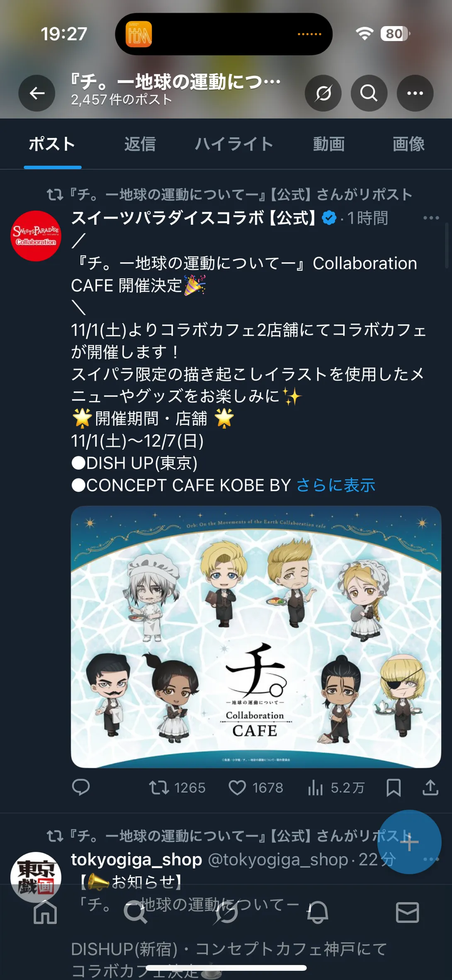The width and height of the screenshot is (452, 980).
Task: Bookmark the Collaboration CAFE post
Action: point(393,788)
